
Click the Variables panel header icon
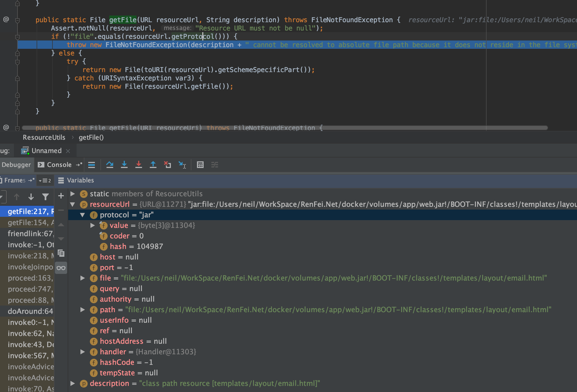pyautogui.click(x=61, y=180)
